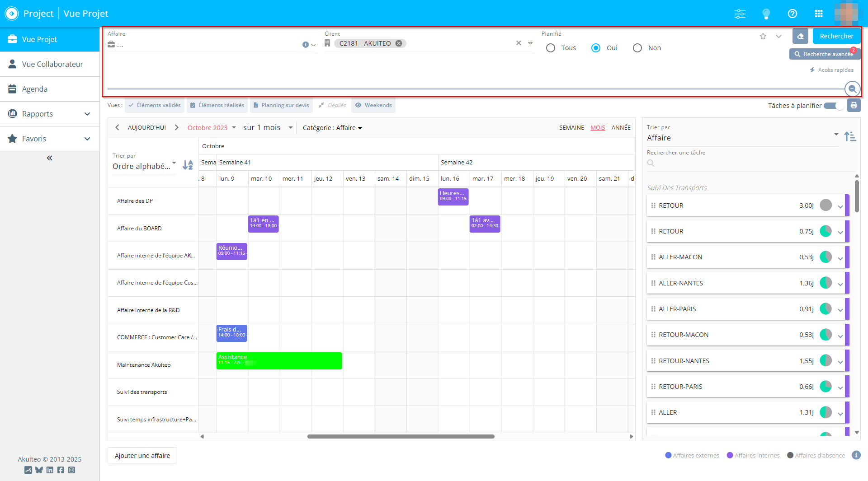868x481 pixels.
Task: Expand the Rapports sidebar menu
Action: (50, 114)
